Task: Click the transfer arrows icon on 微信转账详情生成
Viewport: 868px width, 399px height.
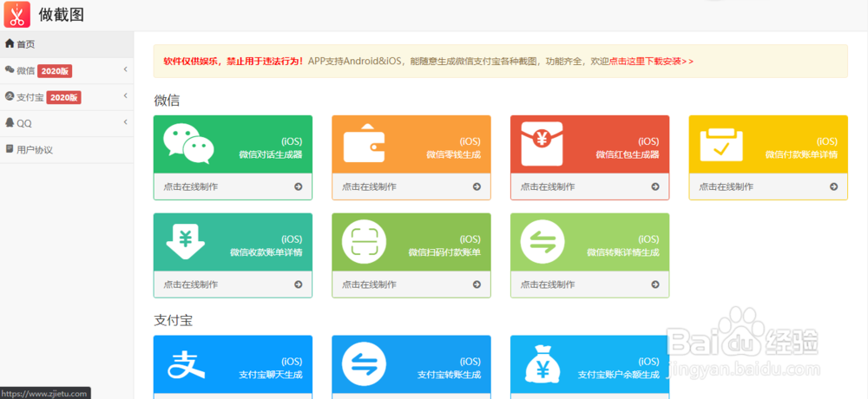Action: pos(542,242)
